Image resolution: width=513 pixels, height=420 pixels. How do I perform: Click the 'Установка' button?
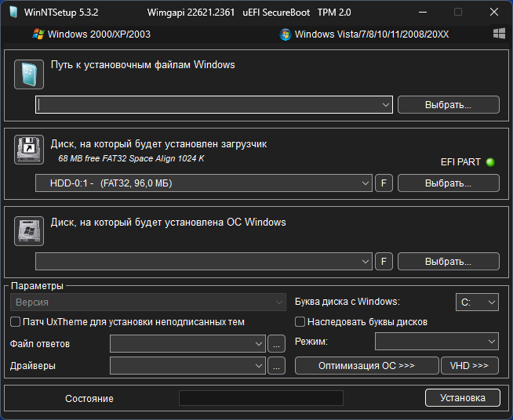pos(463,398)
